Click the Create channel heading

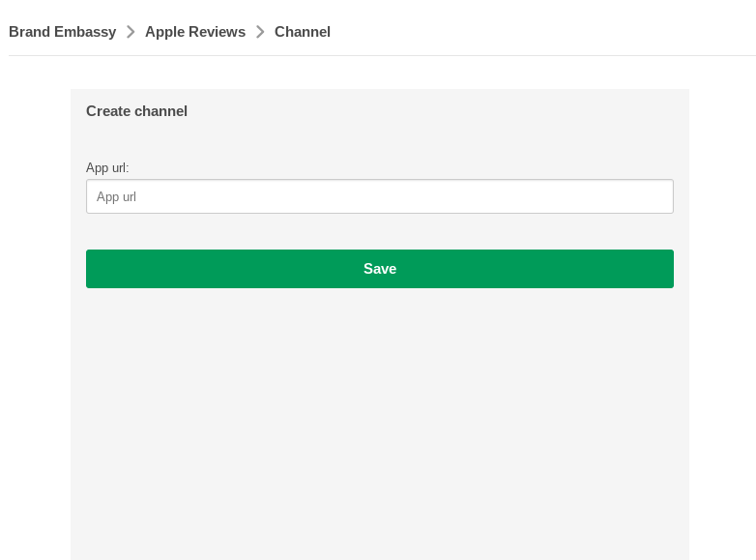[x=136, y=111]
